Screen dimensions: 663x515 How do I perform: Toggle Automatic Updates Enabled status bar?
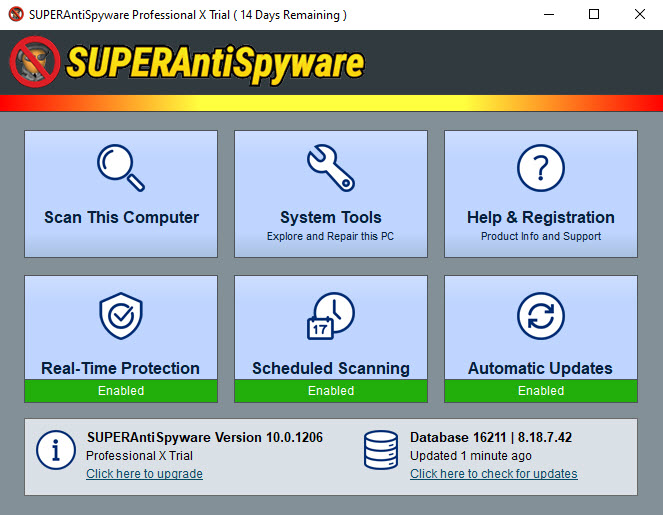[x=541, y=391]
